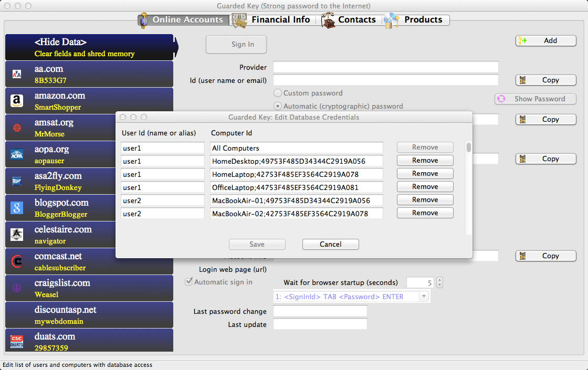588x370 pixels.
Task: Switch to the Online Accounts tab
Action: pos(183,20)
